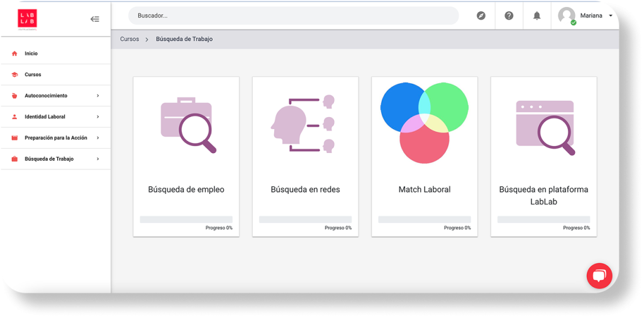The image size is (644, 318).
Task: Open the user dropdown arrow next to Mariana
Action: click(611, 16)
